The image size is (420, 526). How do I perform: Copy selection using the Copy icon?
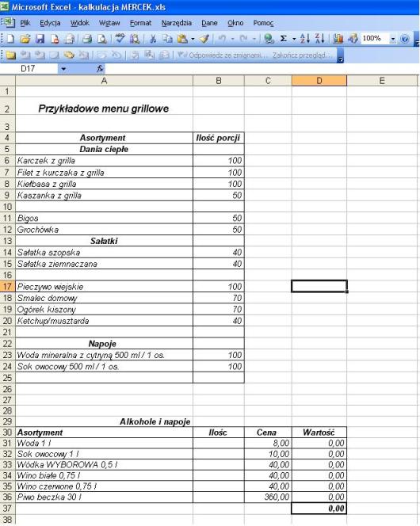click(x=167, y=39)
